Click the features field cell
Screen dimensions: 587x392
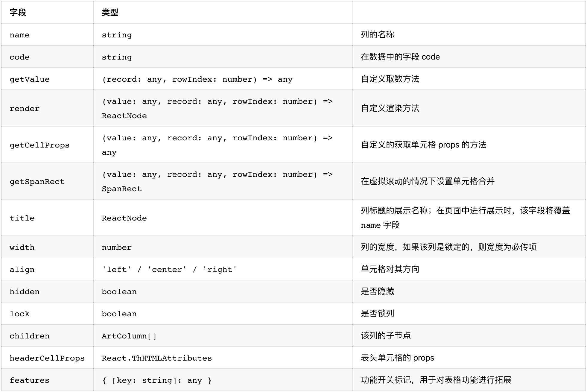click(x=29, y=380)
